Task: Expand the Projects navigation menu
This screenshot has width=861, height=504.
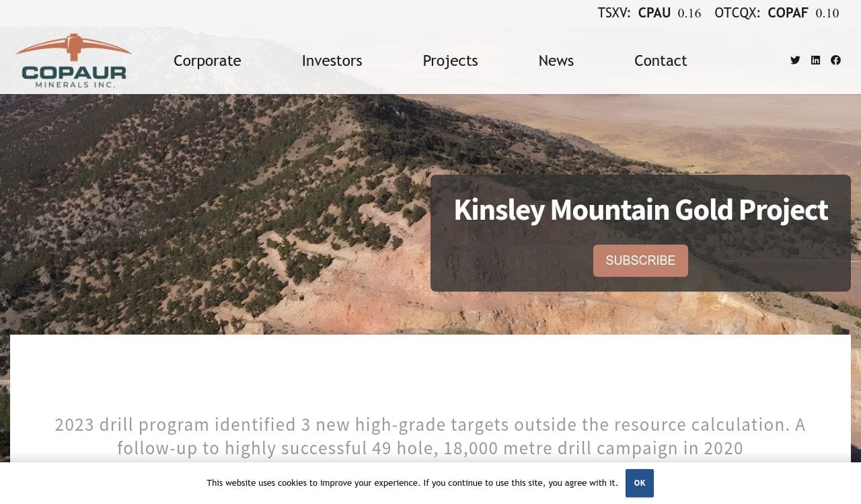Action: coord(450,60)
